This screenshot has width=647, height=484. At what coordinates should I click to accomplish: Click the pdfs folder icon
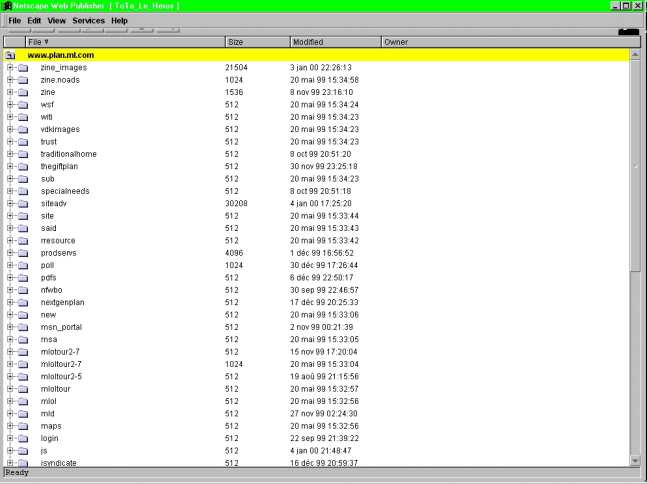pos(23,278)
